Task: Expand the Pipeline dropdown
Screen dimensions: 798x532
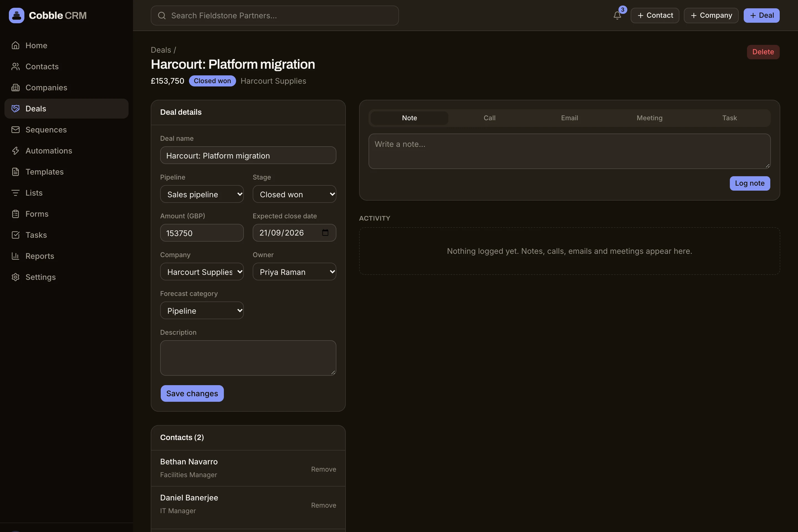Action: tap(202, 194)
